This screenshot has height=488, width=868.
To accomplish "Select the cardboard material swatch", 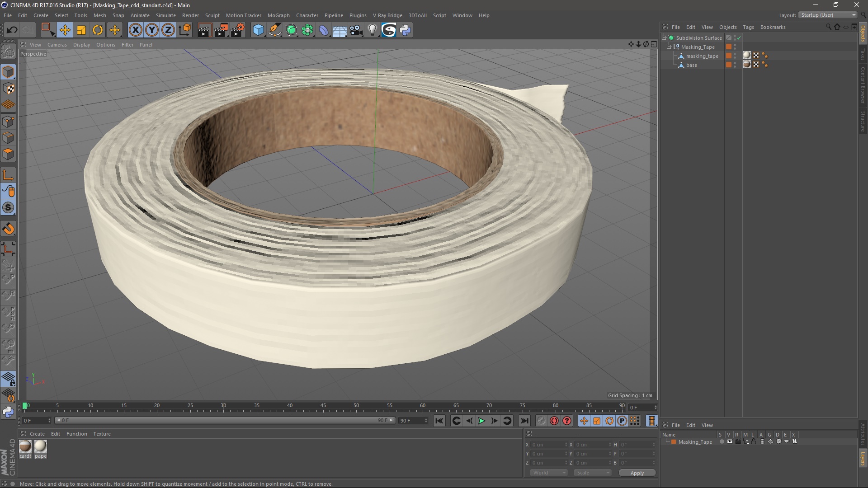I will coord(25,446).
